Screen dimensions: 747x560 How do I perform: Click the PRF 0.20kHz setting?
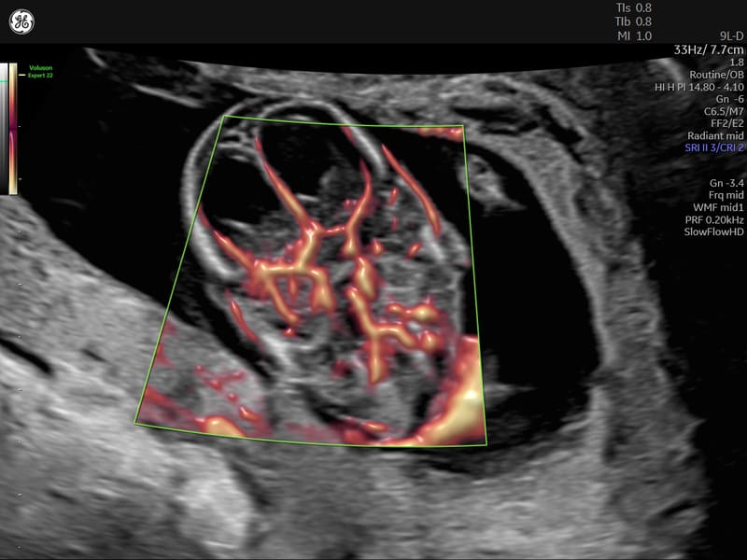(x=712, y=219)
